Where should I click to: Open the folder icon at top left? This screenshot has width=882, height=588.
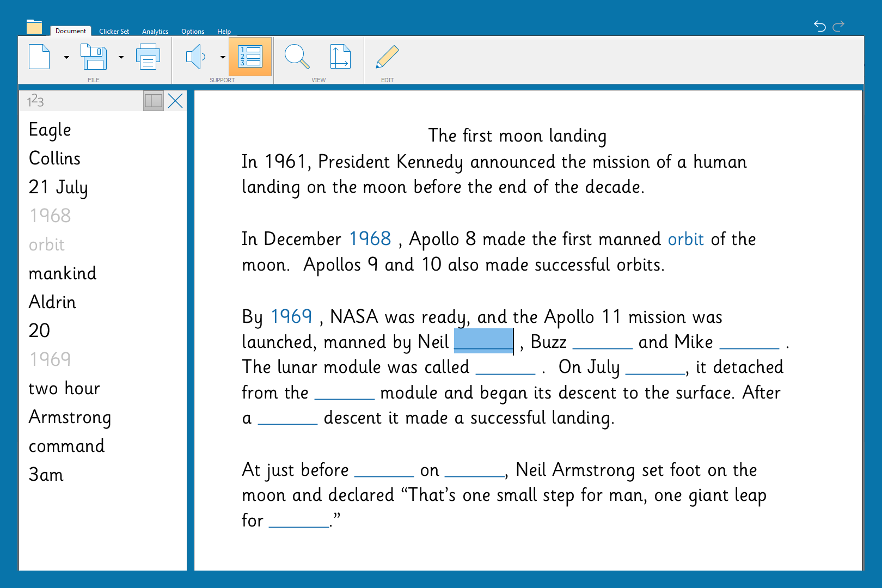click(x=34, y=27)
